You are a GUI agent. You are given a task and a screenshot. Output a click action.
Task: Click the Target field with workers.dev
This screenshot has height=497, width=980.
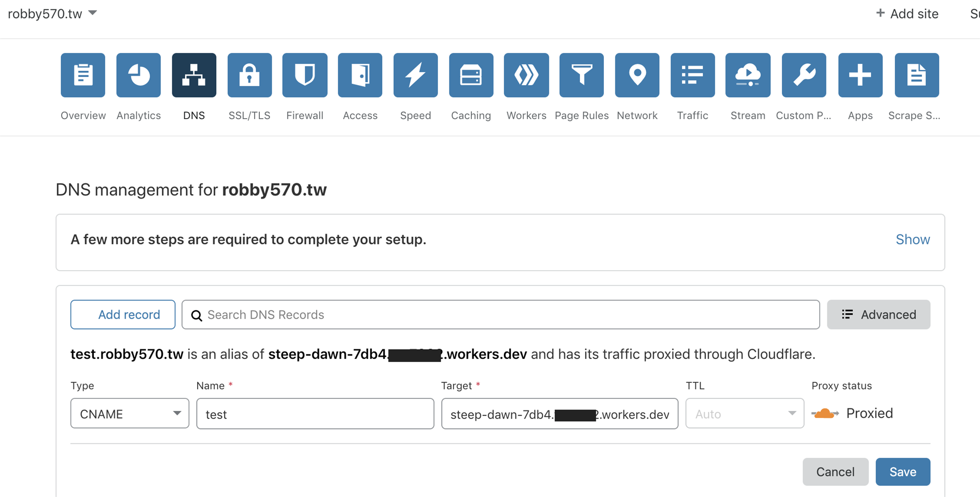coord(560,414)
